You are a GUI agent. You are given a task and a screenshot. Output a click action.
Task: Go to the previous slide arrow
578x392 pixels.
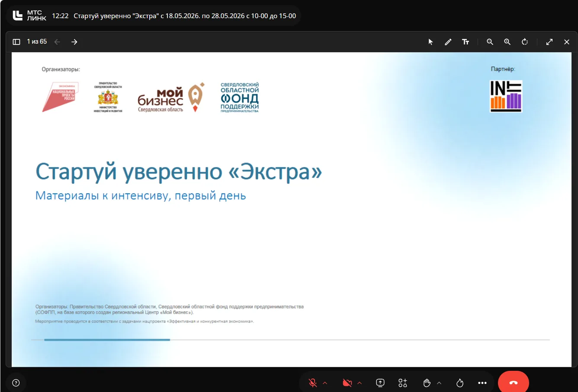(x=57, y=42)
